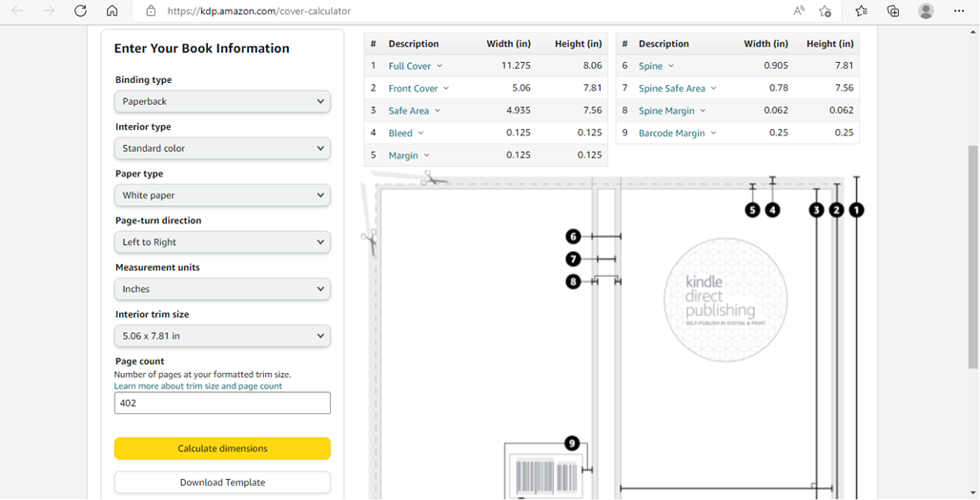The width and height of the screenshot is (980, 500).
Task: Click the Calculate dimensions button
Action: pyautogui.click(x=222, y=448)
